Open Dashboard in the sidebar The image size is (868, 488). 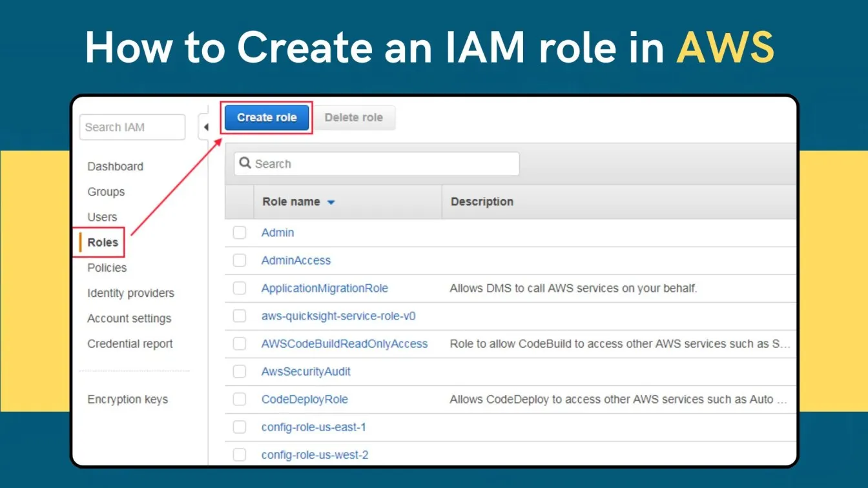115,167
